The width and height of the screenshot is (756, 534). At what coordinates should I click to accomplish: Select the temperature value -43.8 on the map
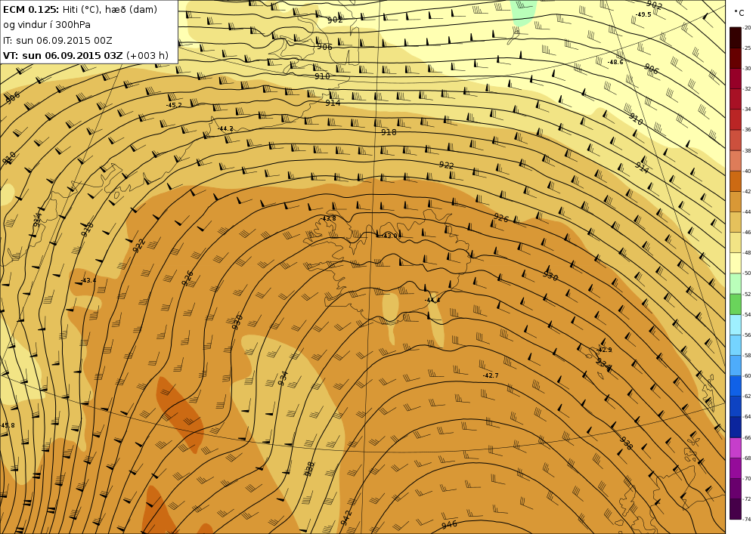tap(328, 218)
